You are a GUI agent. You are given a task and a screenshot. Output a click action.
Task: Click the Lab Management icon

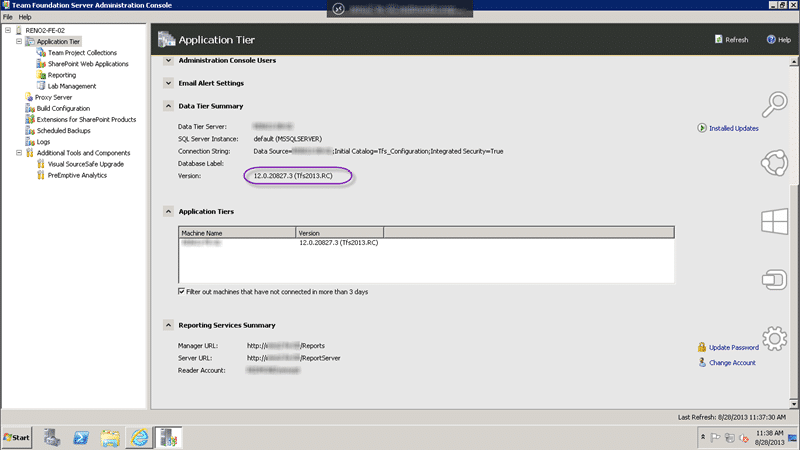(41, 86)
